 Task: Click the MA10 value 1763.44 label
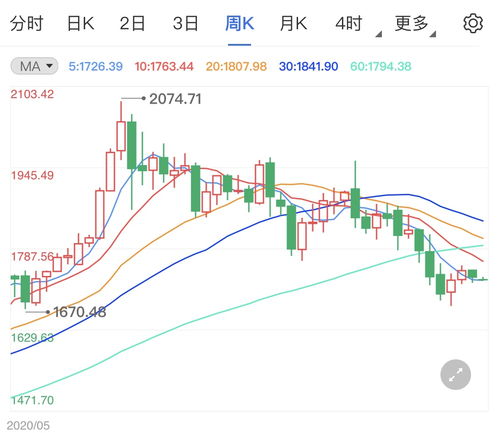point(164,66)
